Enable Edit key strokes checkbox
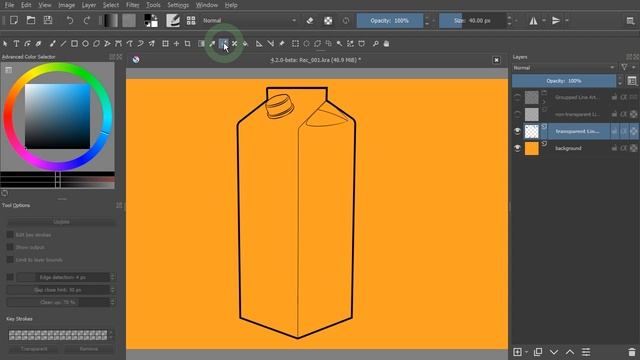 [10, 235]
